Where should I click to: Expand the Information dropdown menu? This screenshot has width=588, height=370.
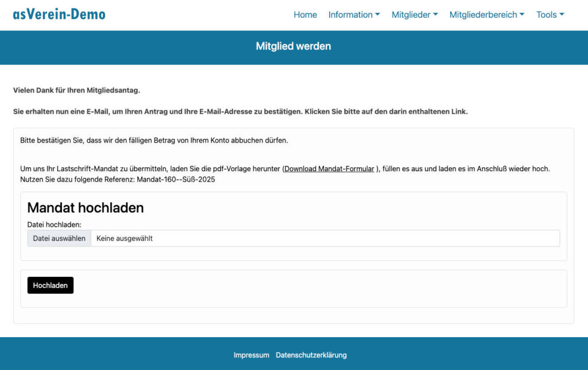pyautogui.click(x=354, y=15)
